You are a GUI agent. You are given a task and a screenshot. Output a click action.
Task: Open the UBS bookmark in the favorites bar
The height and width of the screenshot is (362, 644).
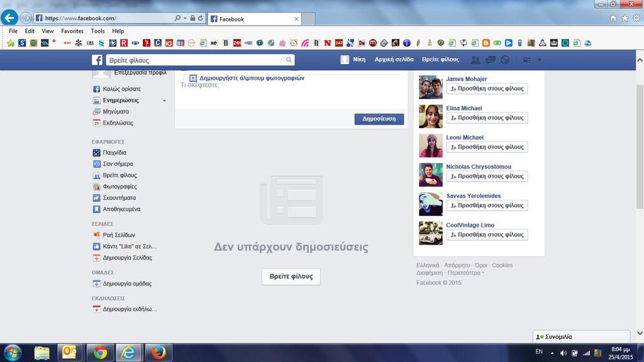90,43
